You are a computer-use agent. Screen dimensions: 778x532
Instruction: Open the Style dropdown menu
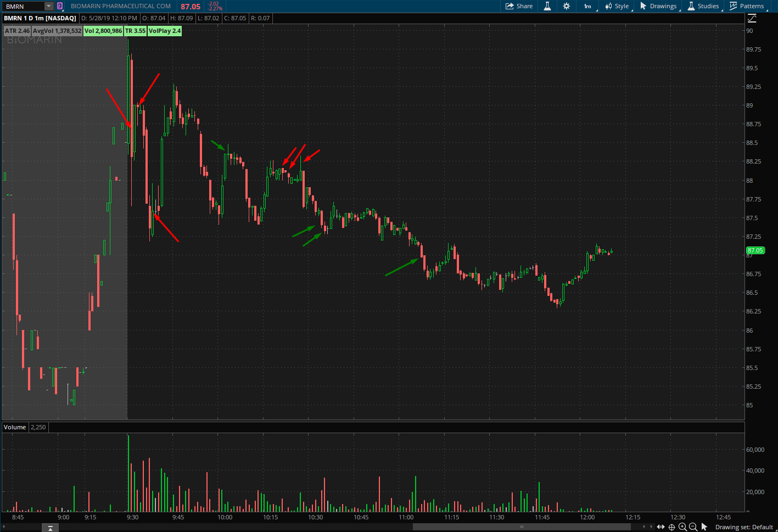pyautogui.click(x=617, y=6)
